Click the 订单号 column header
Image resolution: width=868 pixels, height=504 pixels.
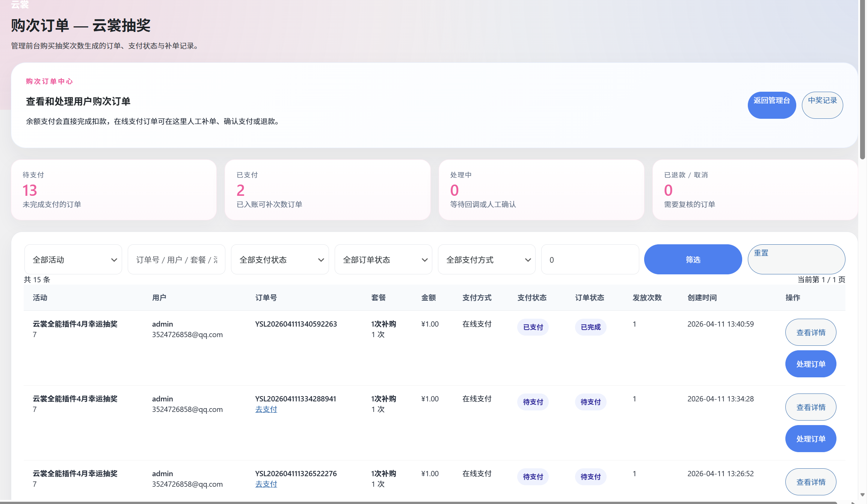point(266,298)
